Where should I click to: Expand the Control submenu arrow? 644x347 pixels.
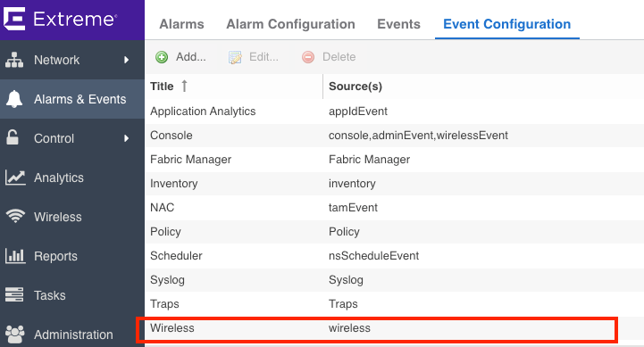(127, 138)
